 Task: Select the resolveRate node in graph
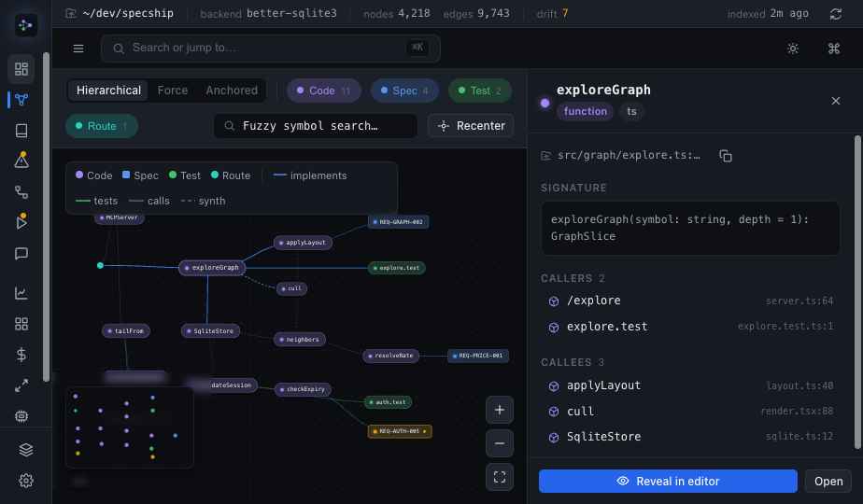point(390,356)
